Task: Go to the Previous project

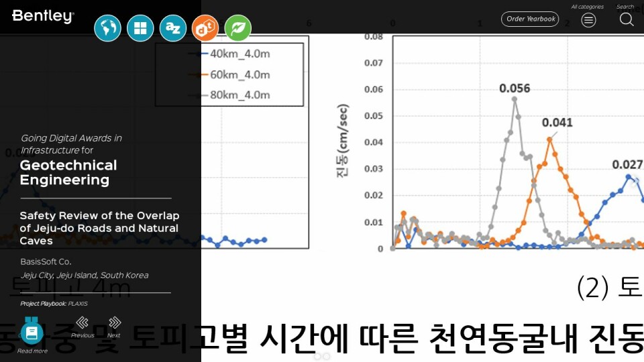Action: tap(83, 327)
